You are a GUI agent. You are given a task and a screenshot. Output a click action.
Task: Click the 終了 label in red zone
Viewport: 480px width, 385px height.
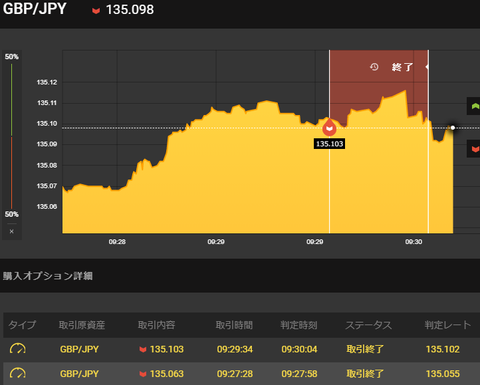coord(402,67)
